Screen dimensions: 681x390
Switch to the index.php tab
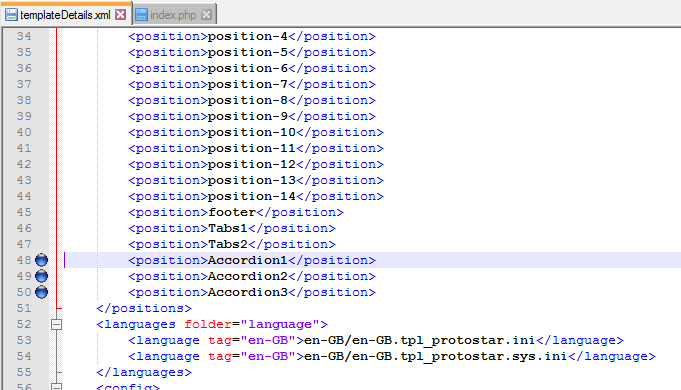point(173,15)
